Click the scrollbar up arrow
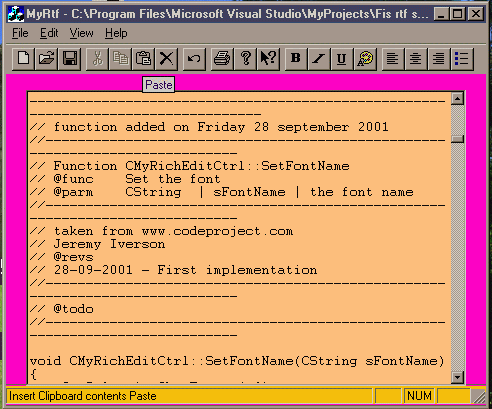The image size is (492, 409). (x=457, y=99)
